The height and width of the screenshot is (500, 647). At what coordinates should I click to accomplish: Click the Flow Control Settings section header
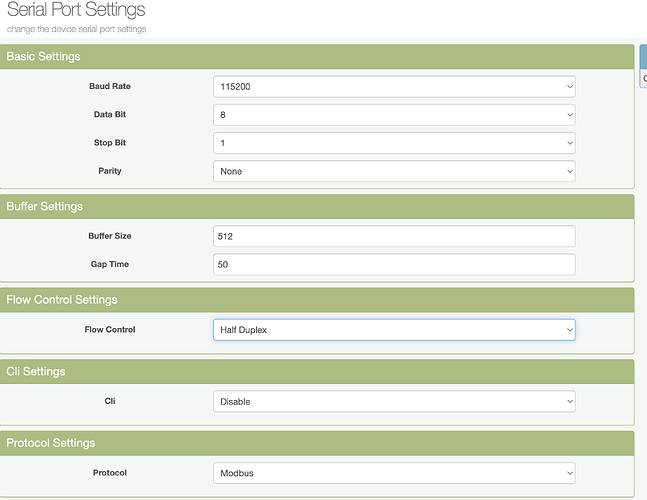pos(317,300)
